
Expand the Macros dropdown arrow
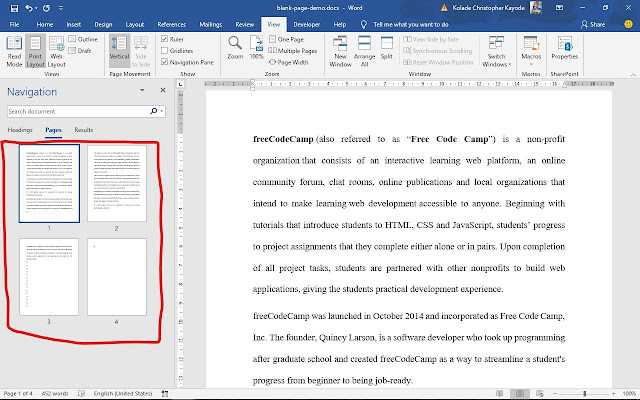tap(531, 64)
